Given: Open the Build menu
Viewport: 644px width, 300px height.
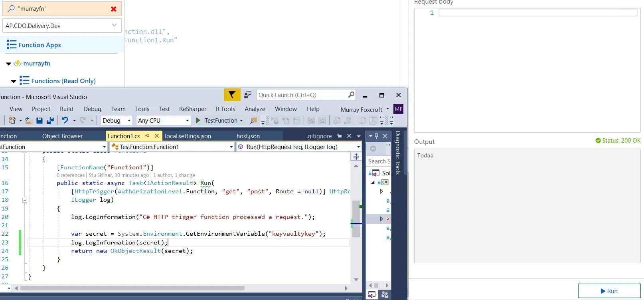Looking at the screenshot, I should 67,109.
